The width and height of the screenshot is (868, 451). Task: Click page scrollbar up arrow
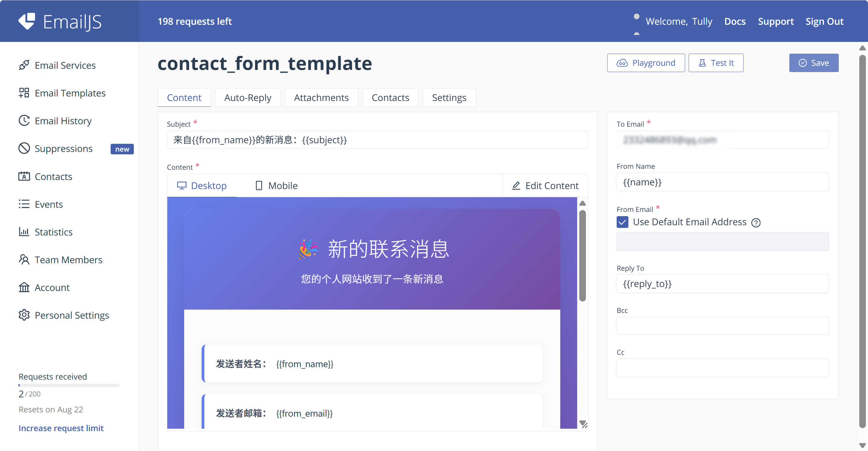tap(862, 48)
